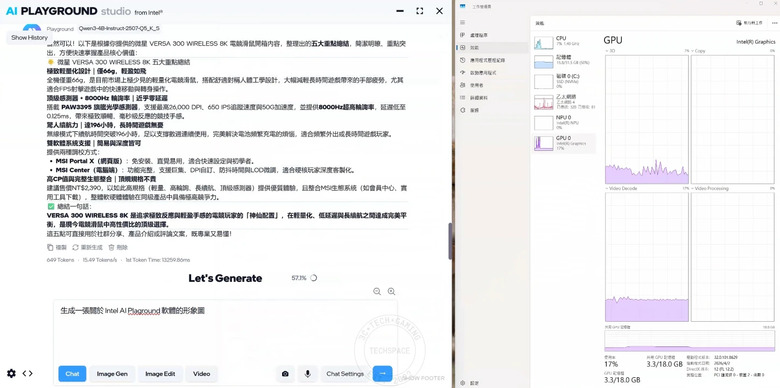
Task: Close the AI Playground window
Action: [439, 11]
